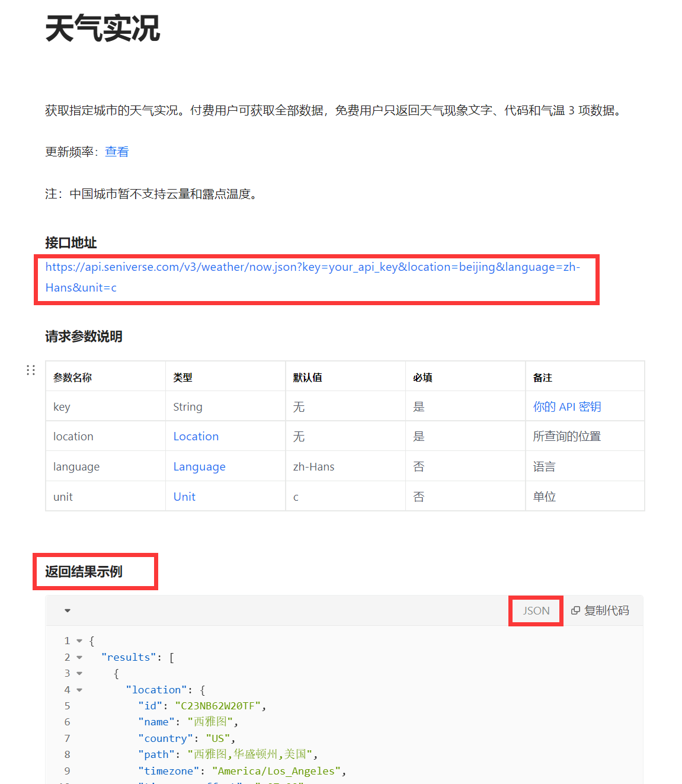Click the 天气实况 page title
The width and height of the screenshot is (682, 784).
tap(103, 28)
